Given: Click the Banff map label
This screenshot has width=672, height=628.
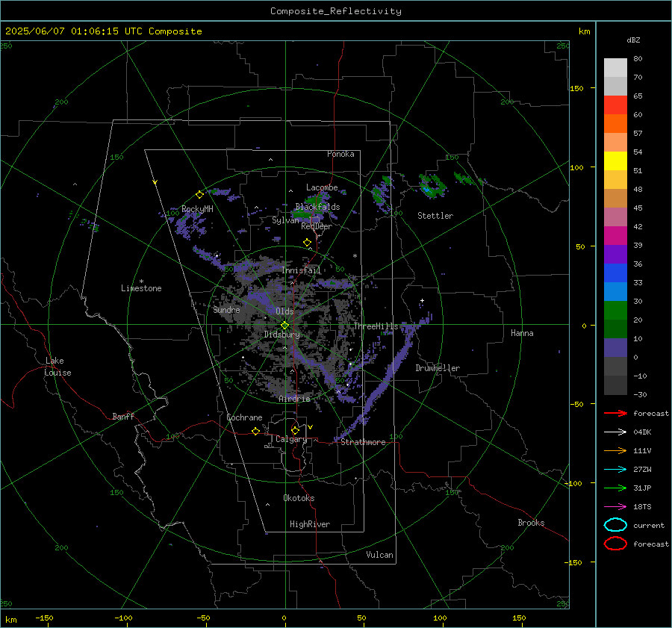Looking at the screenshot, I should click(123, 417).
